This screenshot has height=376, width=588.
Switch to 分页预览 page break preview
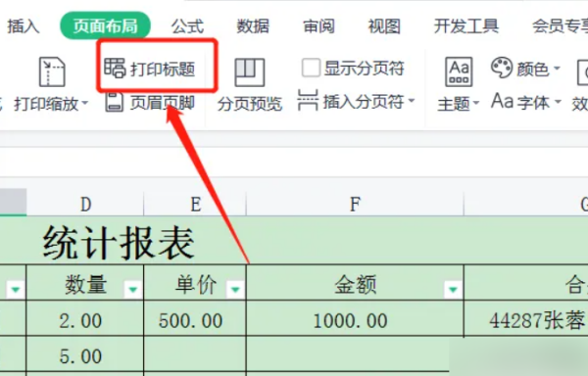coord(250,85)
